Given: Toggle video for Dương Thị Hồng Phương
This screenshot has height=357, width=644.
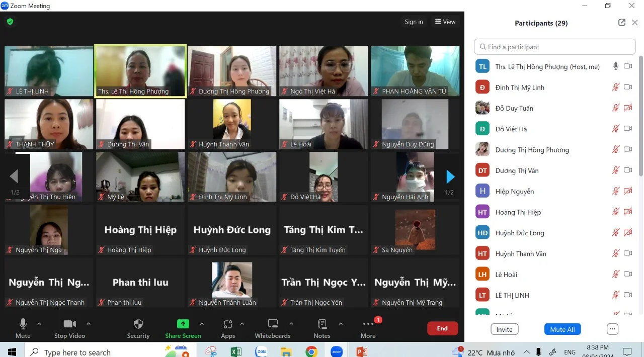Looking at the screenshot, I should [627, 149].
